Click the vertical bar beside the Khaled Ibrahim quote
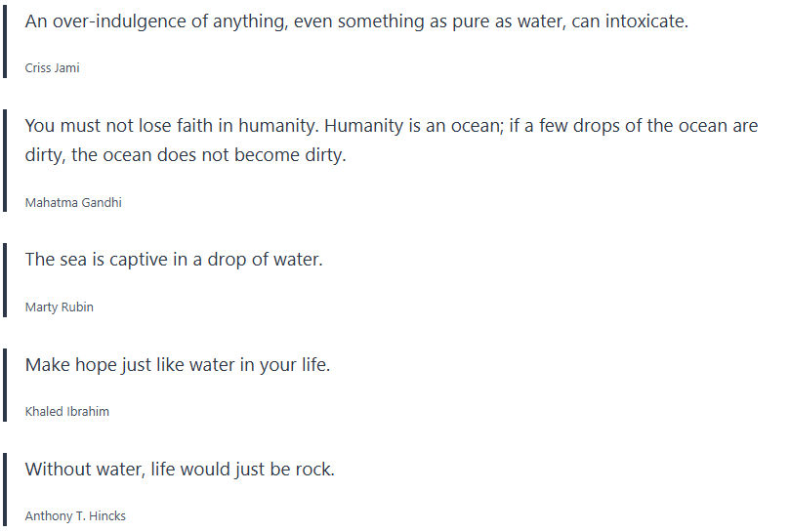 pos(4,386)
